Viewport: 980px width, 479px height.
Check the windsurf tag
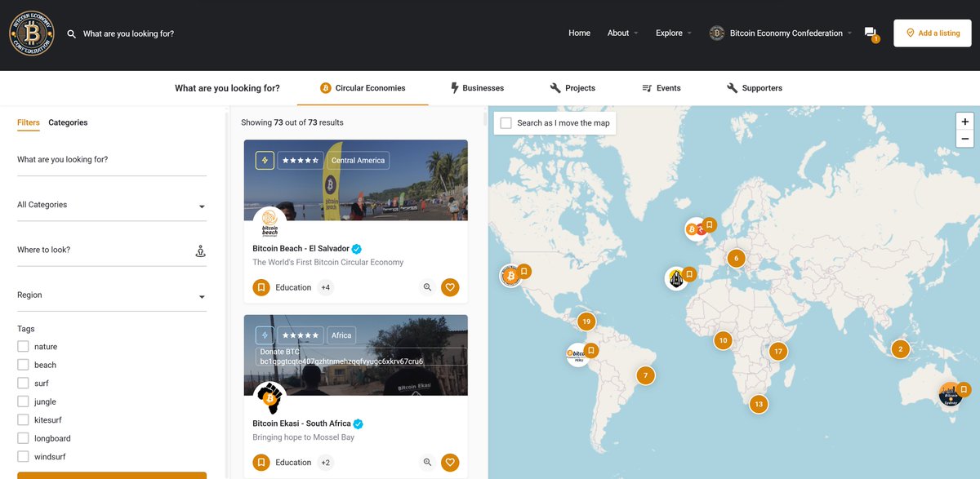(23, 457)
